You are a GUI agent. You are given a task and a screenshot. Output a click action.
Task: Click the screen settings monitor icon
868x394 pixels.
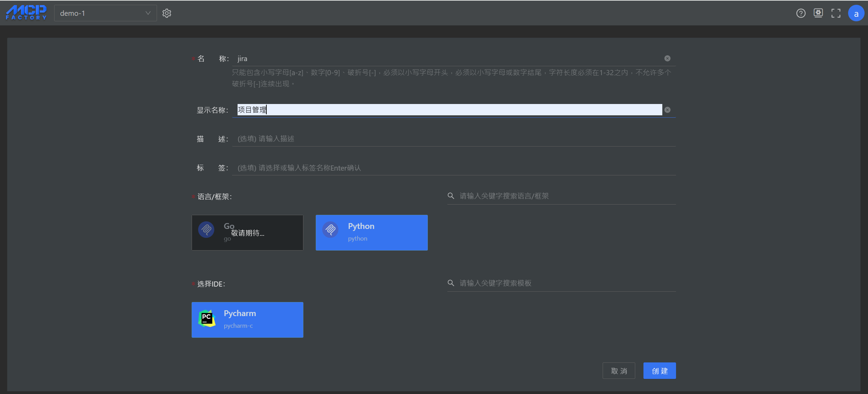click(818, 13)
